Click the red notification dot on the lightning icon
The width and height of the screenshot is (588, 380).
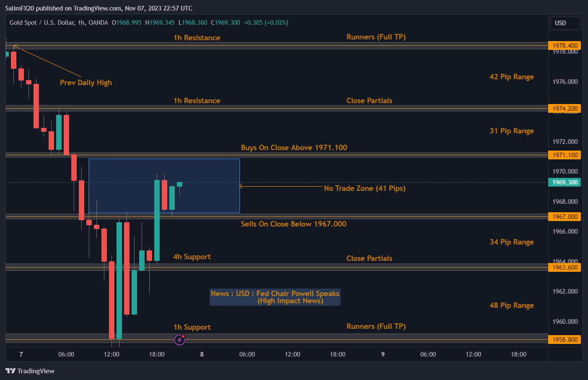pos(183,336)
